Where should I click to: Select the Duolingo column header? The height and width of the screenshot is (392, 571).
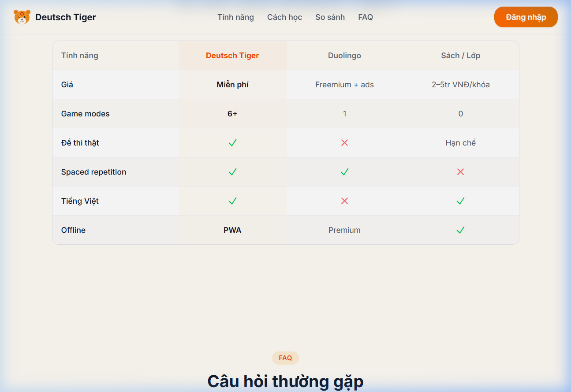(344, 56)
